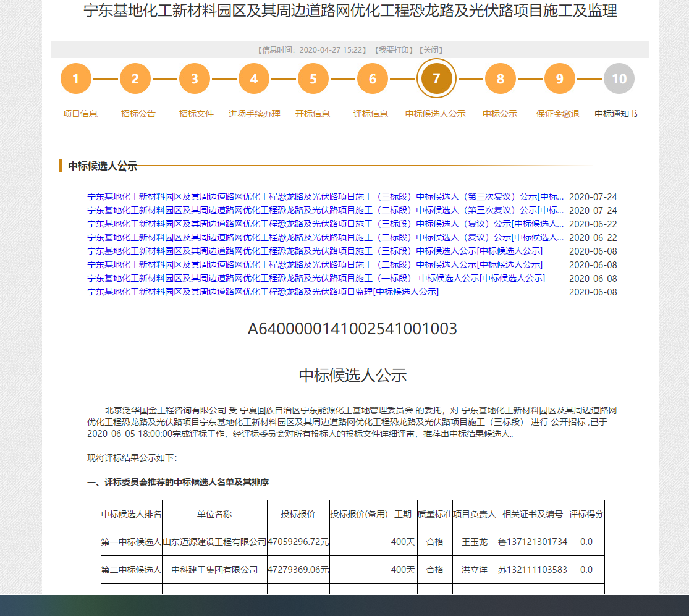Open 三标段 中标候选人公示 link dated 2020-06-08
Image resolution: width=689 pixels, height=616 pixels.
(315, 251)
